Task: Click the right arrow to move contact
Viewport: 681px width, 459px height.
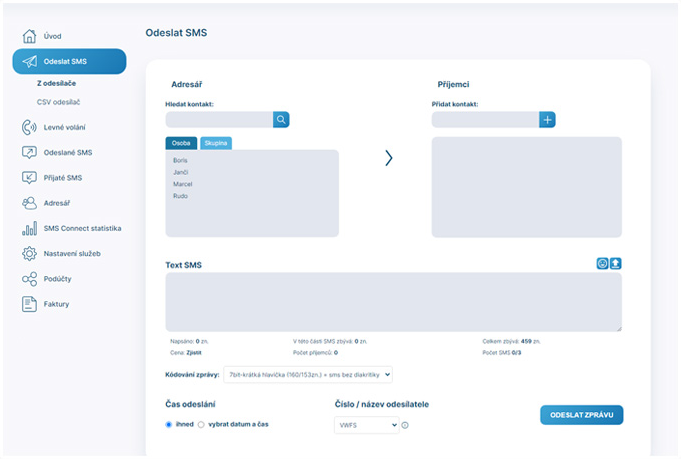Action: [x=389, y=158]
